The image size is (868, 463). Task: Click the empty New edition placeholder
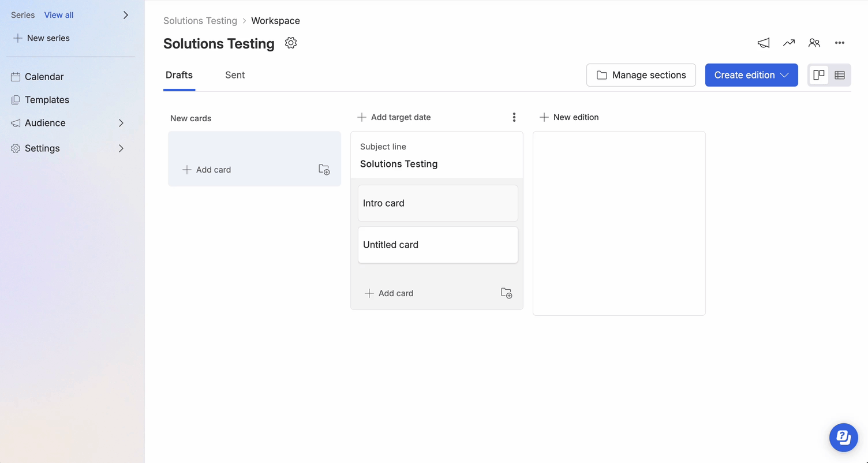(x=619, y=223)
